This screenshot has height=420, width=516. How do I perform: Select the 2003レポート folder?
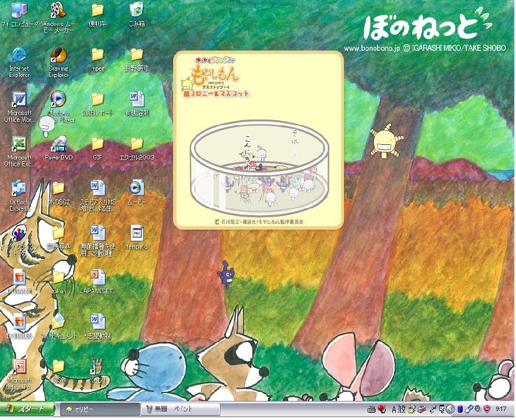pos(97,104)
